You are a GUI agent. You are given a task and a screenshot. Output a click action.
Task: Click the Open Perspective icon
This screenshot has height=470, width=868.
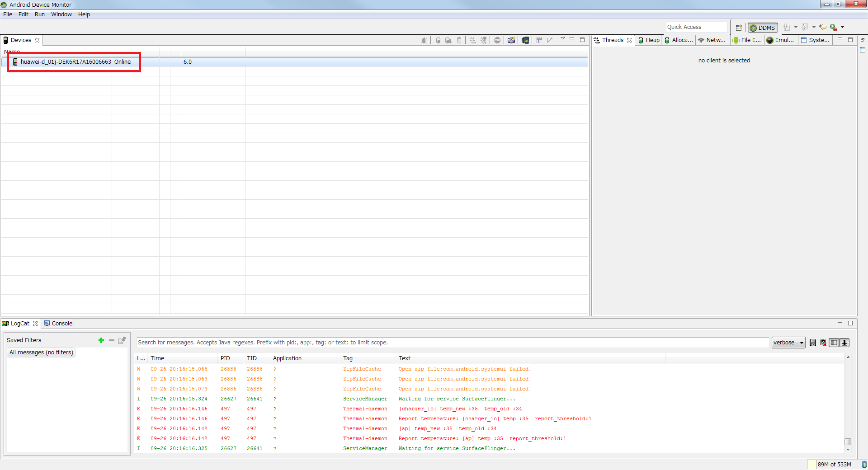click(739, 28)
